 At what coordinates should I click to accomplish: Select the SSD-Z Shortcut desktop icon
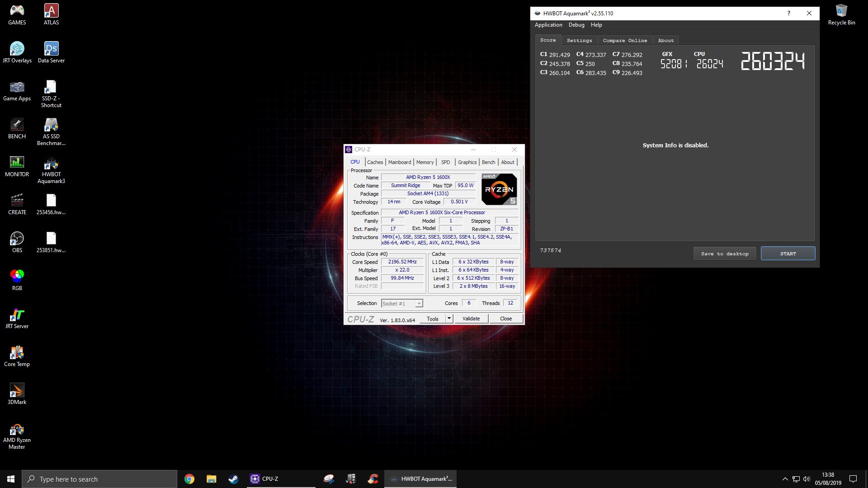pos(51,94)
